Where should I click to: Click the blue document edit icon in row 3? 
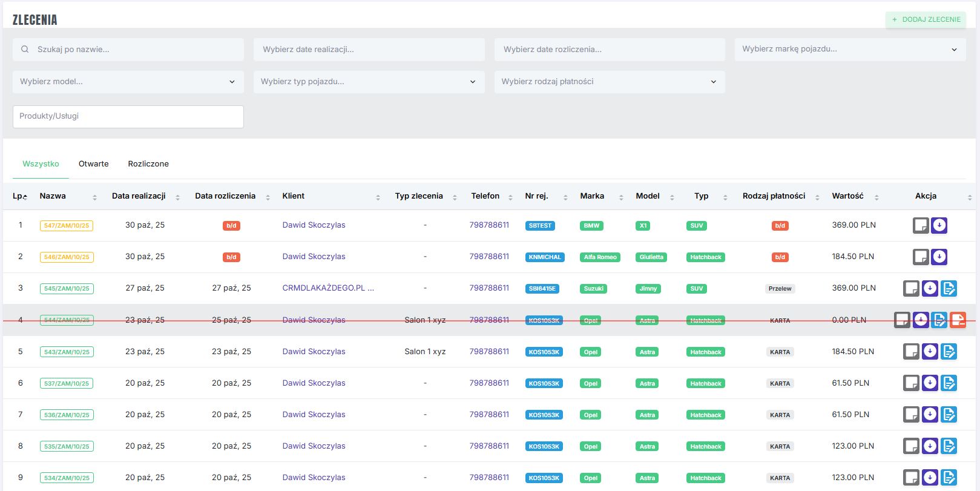(949, 288)
